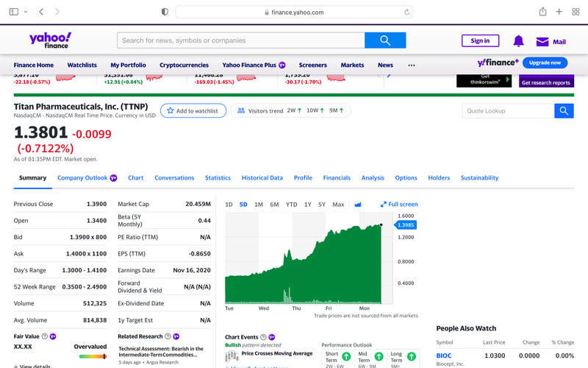This screenshot has width=588, height=368.
Task: Click the Chart Events help question icon
Action: coord(263,337)
